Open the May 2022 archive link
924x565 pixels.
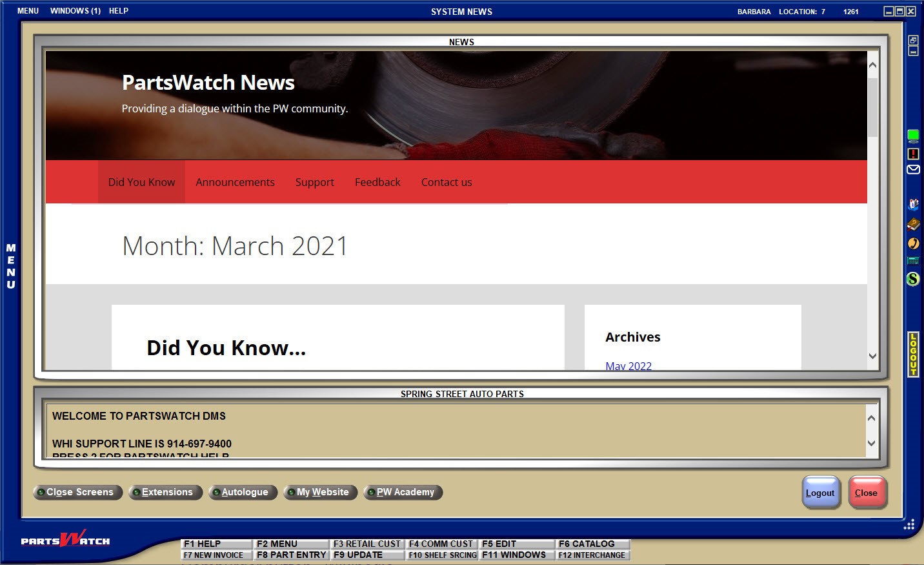tap(628, 366)
